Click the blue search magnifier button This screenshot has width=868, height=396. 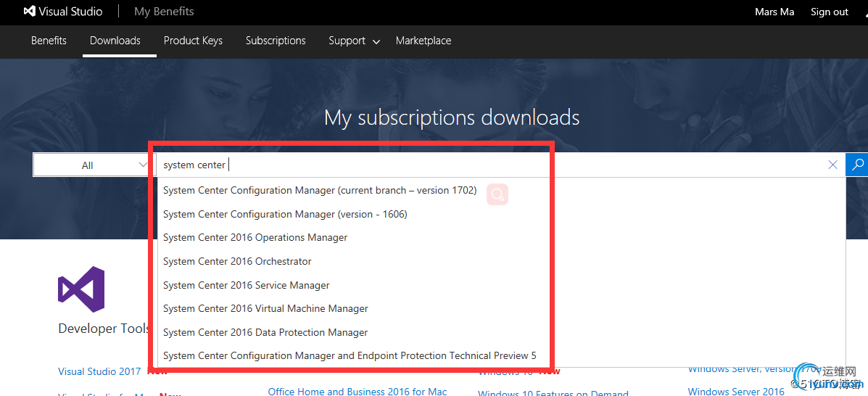pos(857,165)
